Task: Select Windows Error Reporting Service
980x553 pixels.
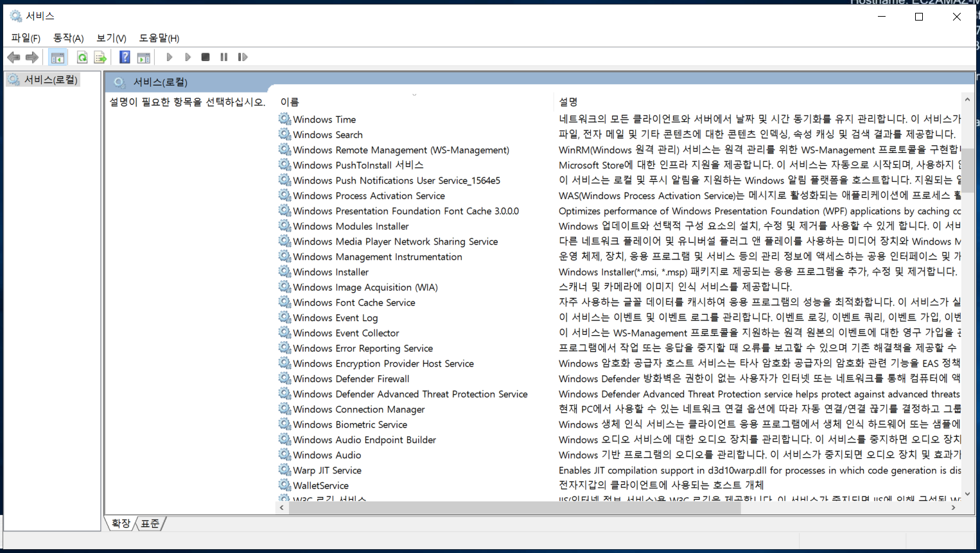Action: (x=363, y=348)
